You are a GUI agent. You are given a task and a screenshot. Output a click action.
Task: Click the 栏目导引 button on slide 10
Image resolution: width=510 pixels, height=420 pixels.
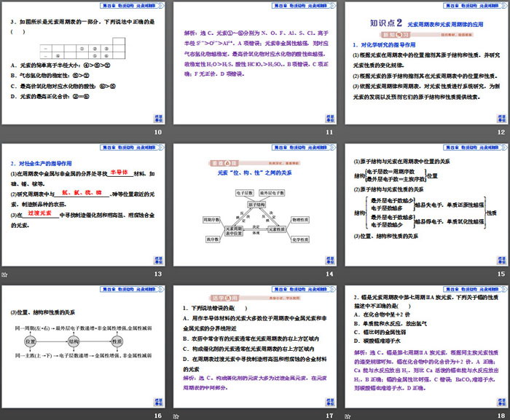(157, 118)
